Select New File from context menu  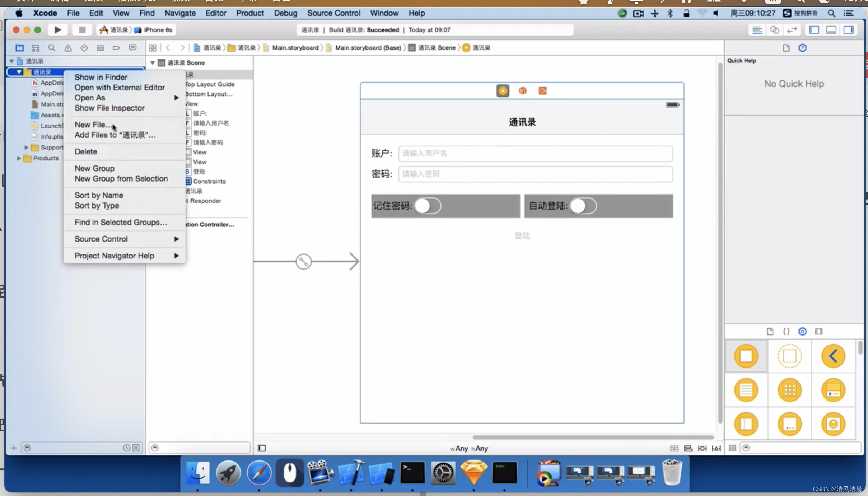93,125
